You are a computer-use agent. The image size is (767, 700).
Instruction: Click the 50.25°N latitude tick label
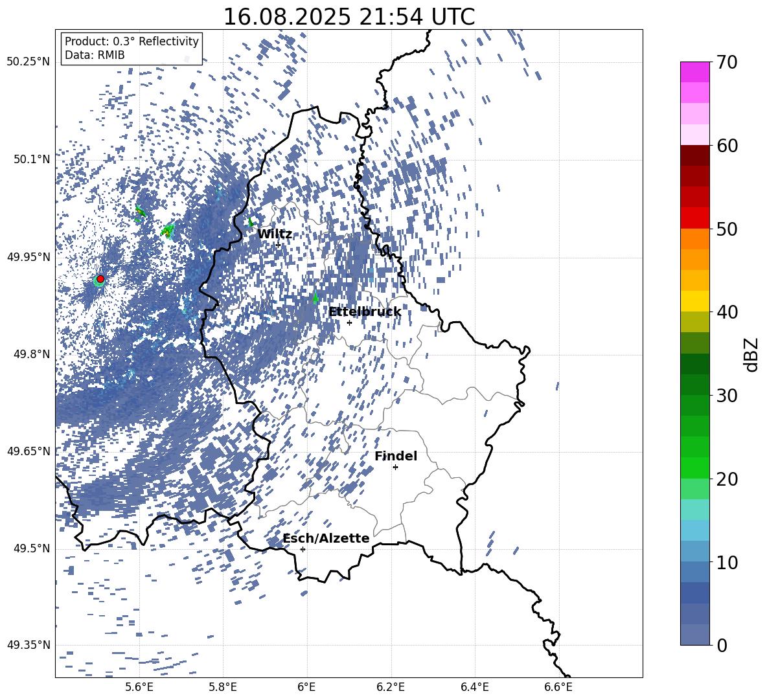[29, 62]
